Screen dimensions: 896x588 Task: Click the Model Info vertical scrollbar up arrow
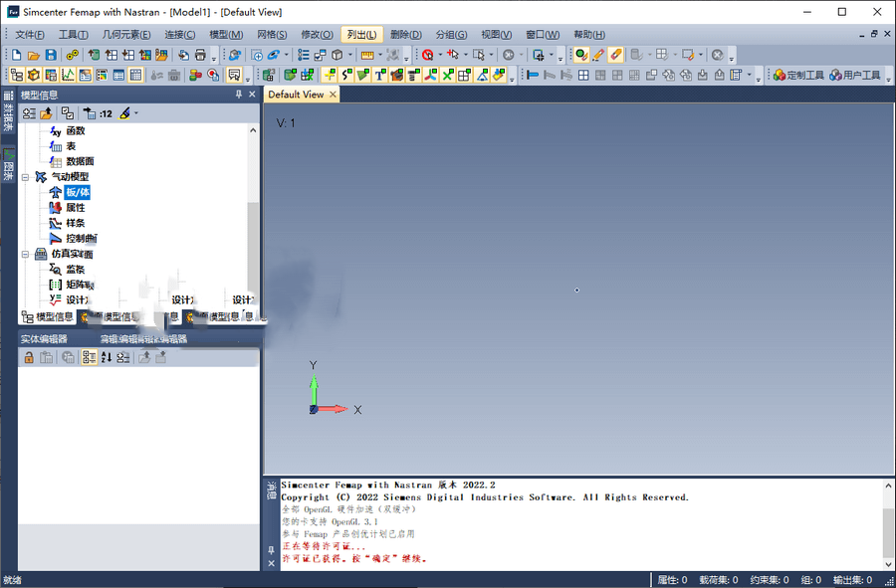click(x=253, y=130)
